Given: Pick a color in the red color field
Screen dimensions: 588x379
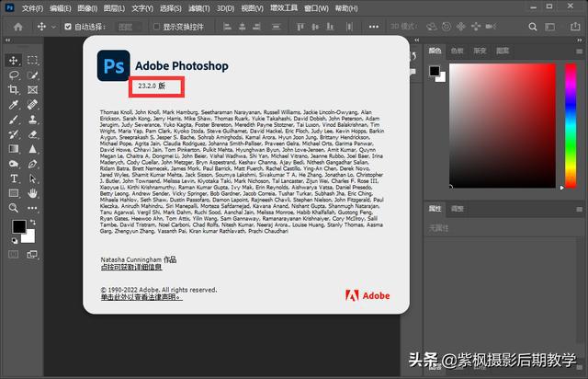Looking at the screenshot, I should (x=503, y=125).
